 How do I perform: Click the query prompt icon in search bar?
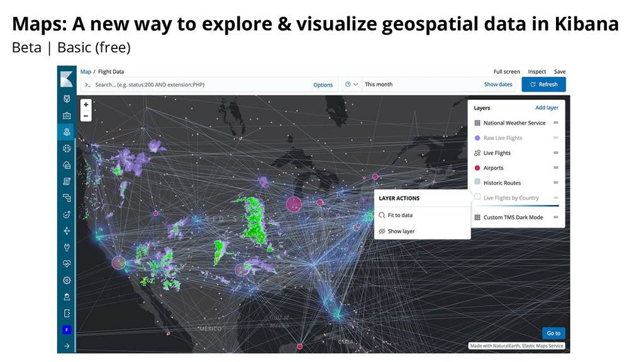[87, 85]
